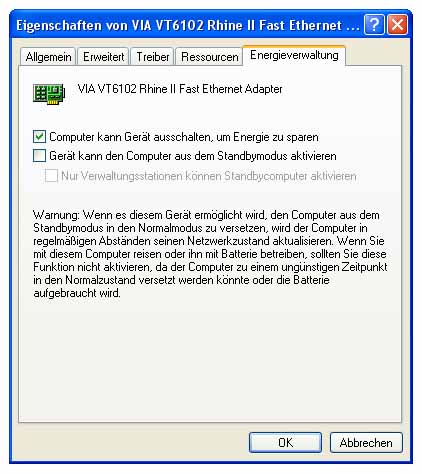Click the network adapter card icon
The width and height of the screenshot is (422, 474).
49,94
